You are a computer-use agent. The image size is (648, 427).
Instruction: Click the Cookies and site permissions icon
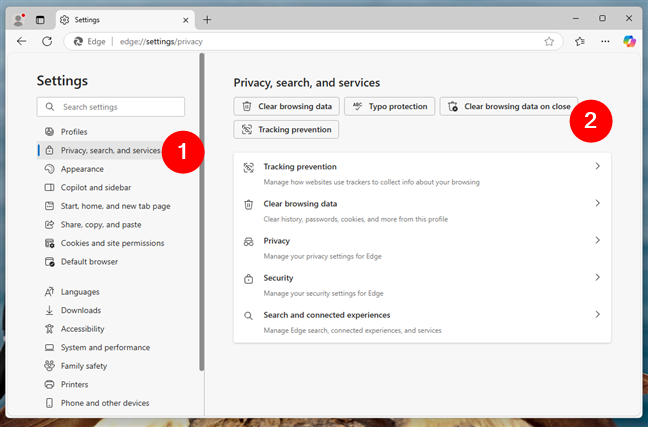(49, 243)
